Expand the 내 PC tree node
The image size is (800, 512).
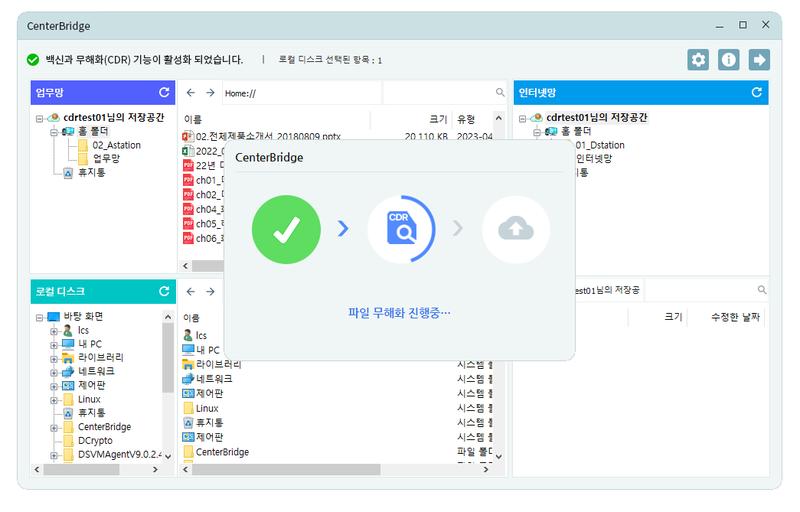[x=54, y=344]
